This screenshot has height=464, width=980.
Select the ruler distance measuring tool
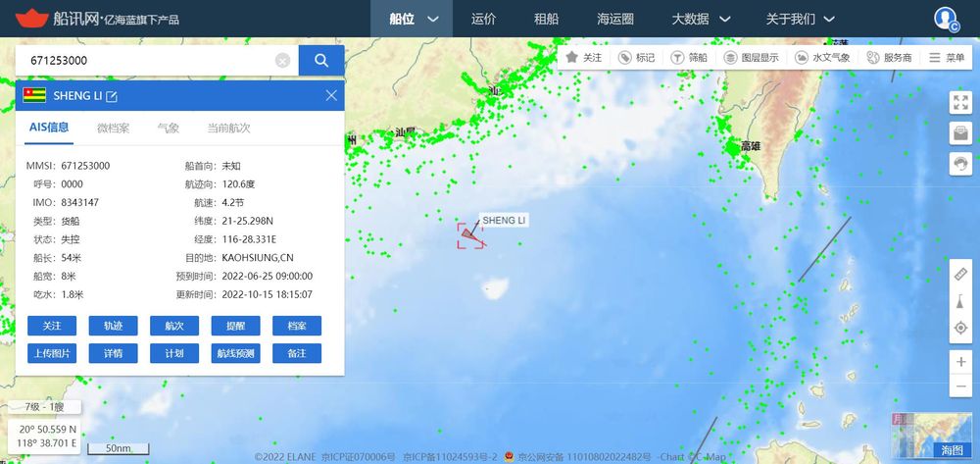[x=960, y=274]
